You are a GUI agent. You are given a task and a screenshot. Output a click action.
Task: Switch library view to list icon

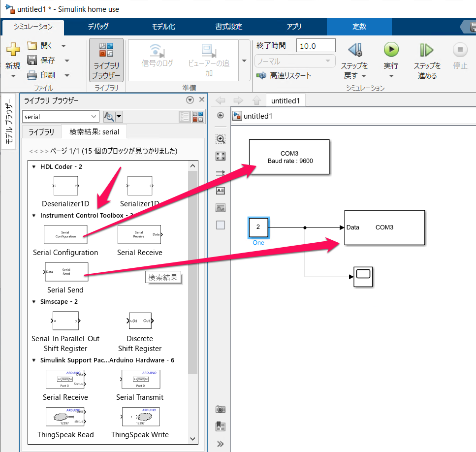(x=185, y=117)
